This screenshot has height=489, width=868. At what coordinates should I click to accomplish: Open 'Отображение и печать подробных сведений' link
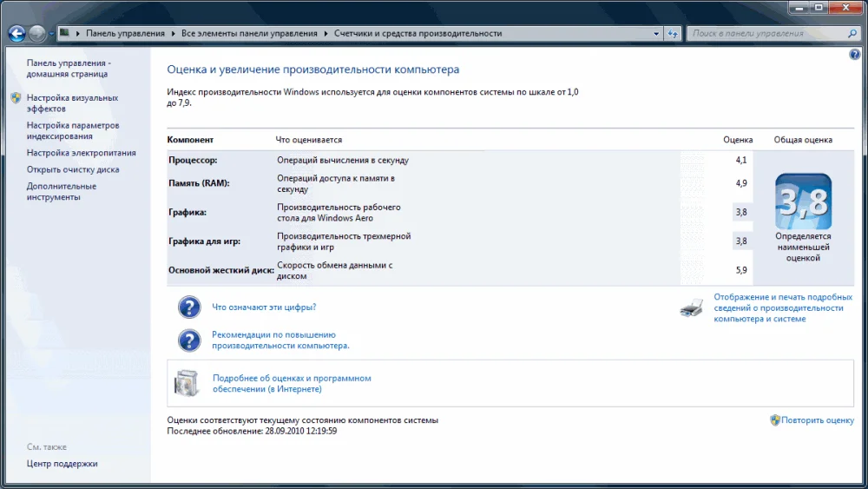pos(783,308)
